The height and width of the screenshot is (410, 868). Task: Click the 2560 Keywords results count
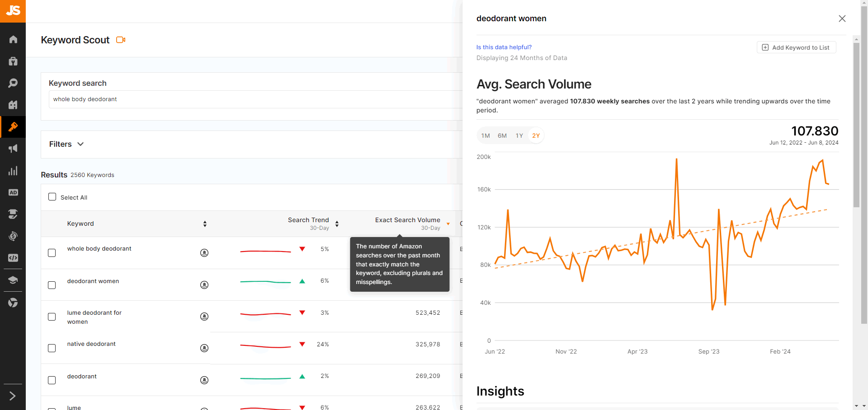[92, 175]
